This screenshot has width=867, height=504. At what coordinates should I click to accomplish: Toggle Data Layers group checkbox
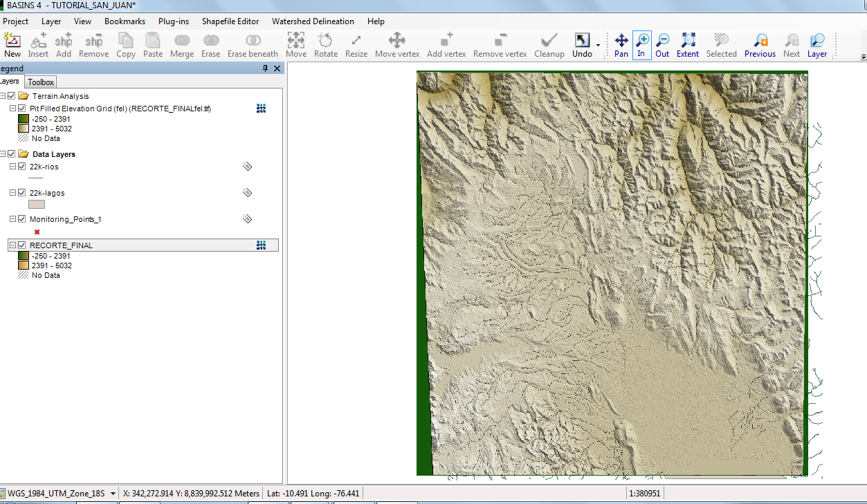(12, 154)
